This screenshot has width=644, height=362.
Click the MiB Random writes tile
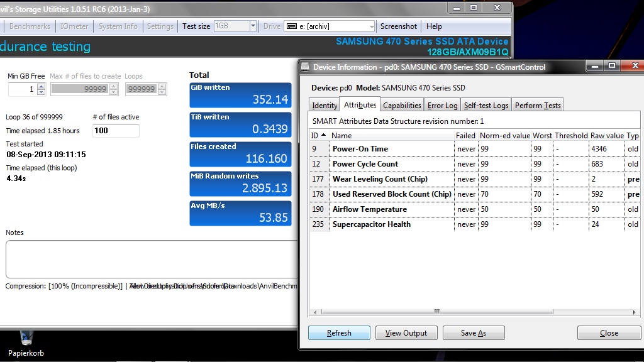coord(240,184)
